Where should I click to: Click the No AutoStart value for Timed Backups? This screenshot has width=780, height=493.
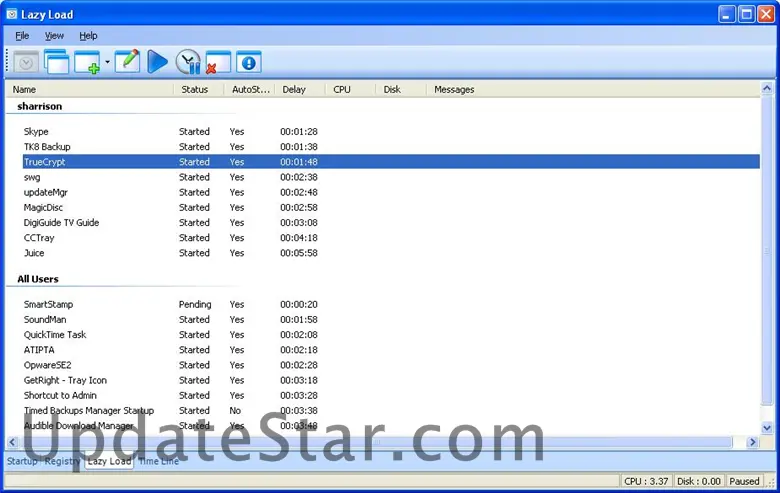pyautogui.click(x=235, y=410)
